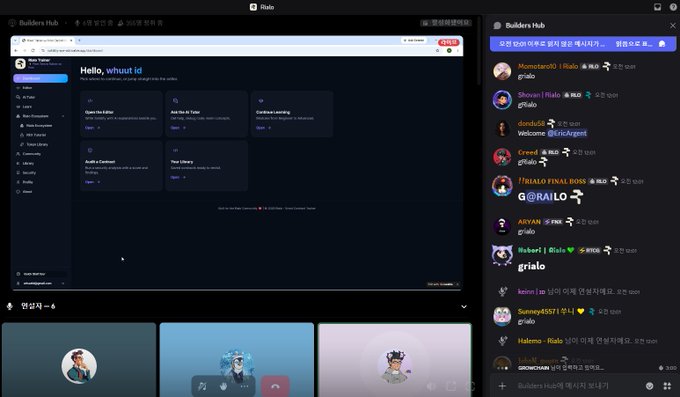Click the mark as read button on the banner
Image resolution: width=680 pixels, height=397 pixels.
pos(640,44)
